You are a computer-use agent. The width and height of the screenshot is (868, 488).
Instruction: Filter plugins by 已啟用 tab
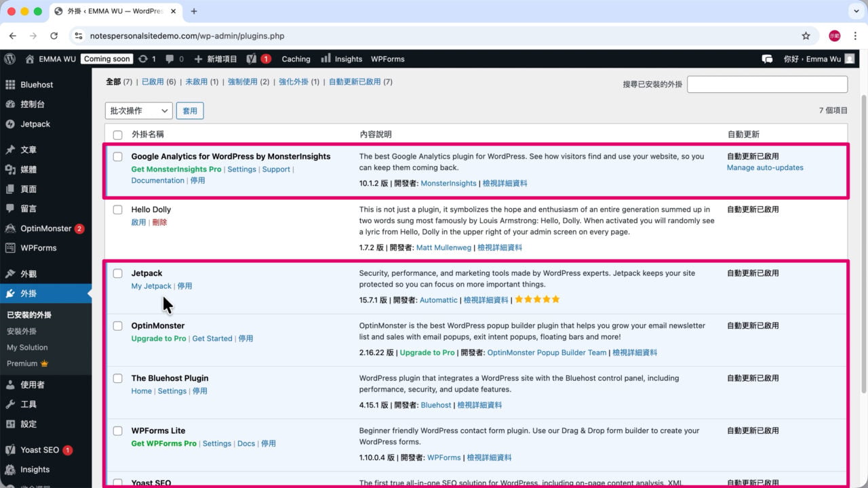point(153,82)
